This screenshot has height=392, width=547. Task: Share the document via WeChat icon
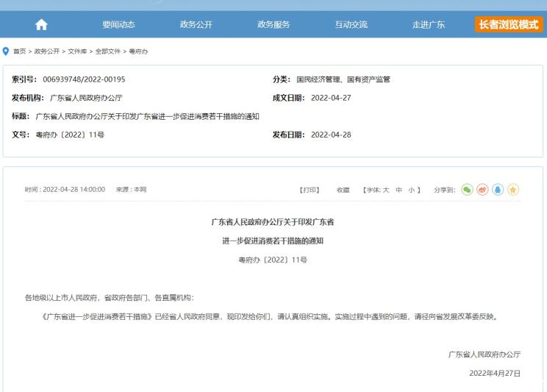coord(466,190)
